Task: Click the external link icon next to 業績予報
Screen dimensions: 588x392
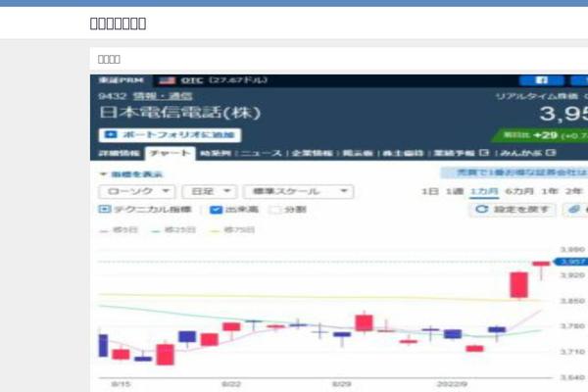Action: [x=484, y=153]
